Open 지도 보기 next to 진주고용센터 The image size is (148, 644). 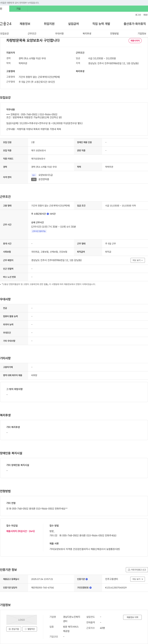coord(138,579)
